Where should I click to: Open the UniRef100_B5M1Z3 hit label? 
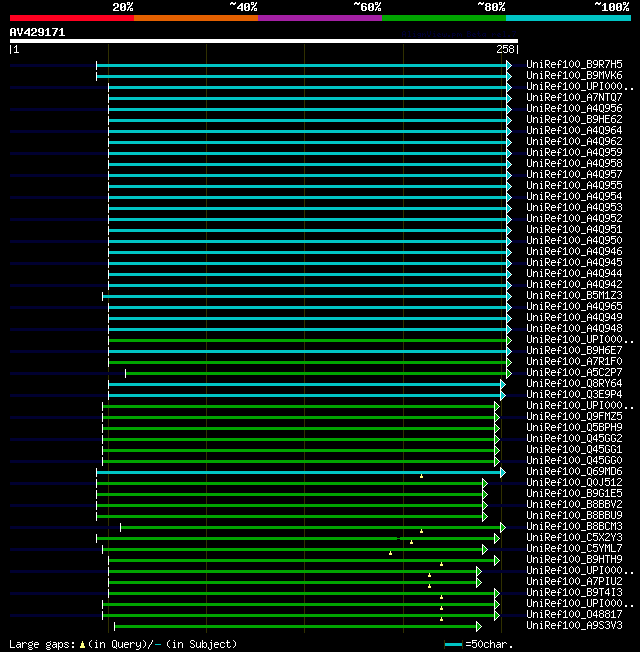click(x=574, y=296)
